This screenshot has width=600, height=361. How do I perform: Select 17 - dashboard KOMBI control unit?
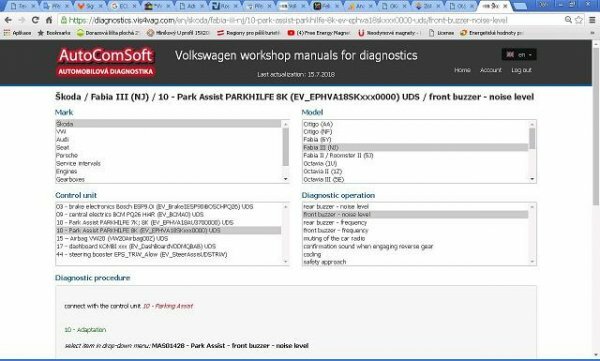click(x=168, y=247)
